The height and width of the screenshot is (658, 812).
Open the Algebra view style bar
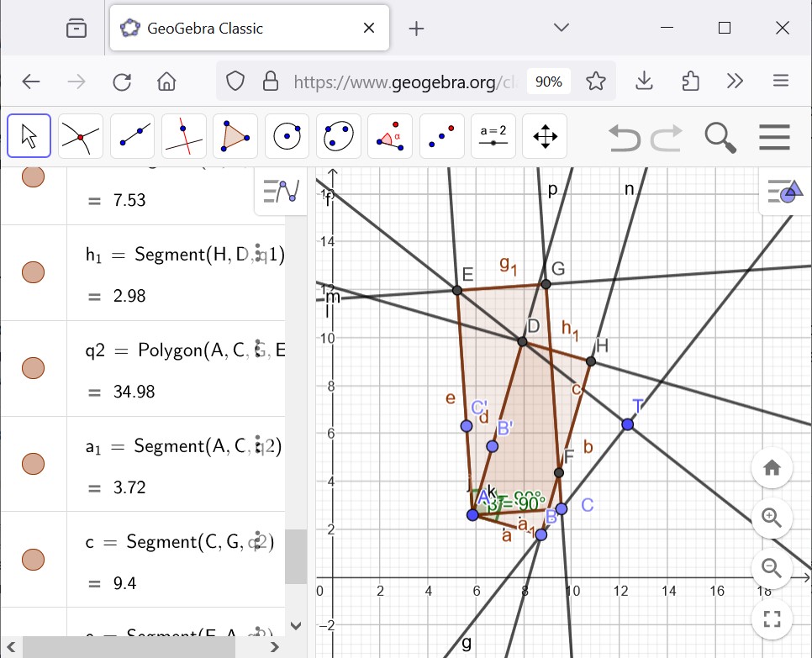(282, 191)
